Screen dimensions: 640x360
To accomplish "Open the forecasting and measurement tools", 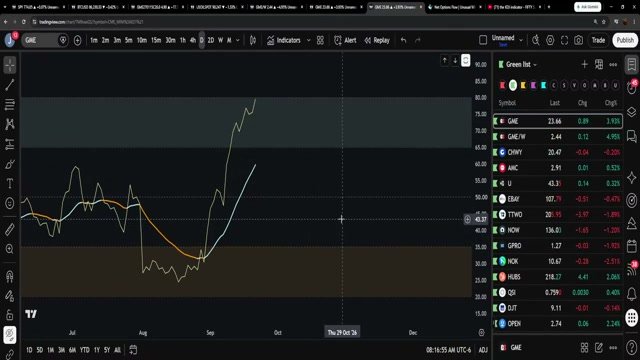I will [x=10, y=144].
